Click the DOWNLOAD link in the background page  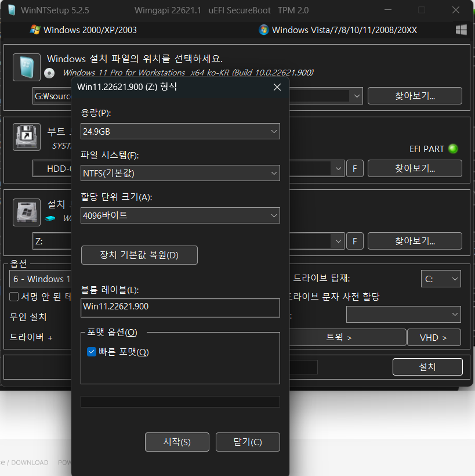(x=30, y=462)
